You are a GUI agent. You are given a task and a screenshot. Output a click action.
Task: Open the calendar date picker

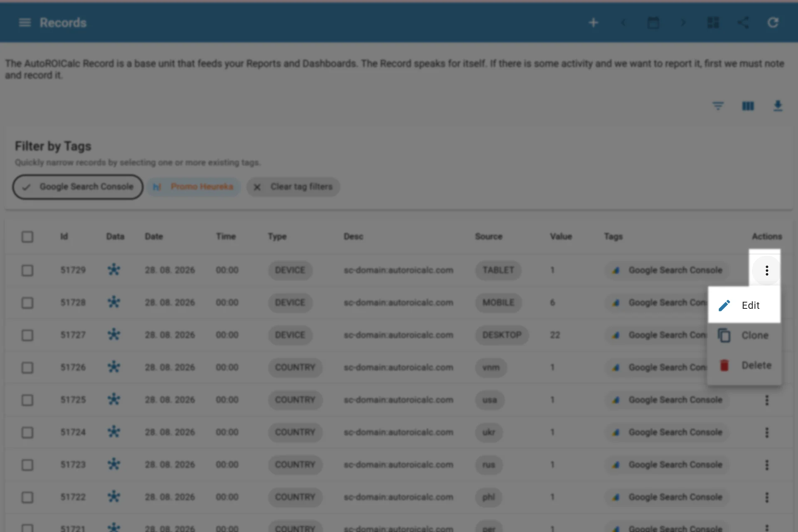click(x=653, y=22)
